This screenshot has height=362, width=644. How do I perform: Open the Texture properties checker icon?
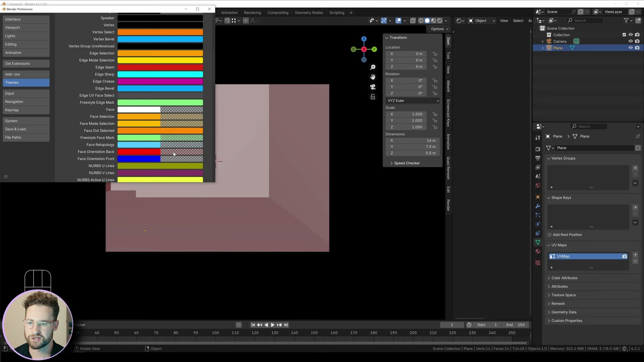pyautogui.click(x=538, y=263)
